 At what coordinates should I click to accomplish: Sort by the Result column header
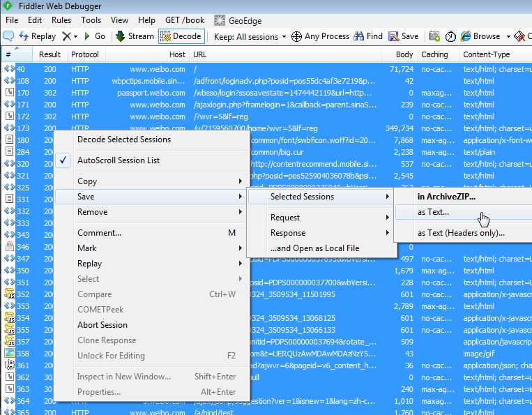tap(50, 54)
